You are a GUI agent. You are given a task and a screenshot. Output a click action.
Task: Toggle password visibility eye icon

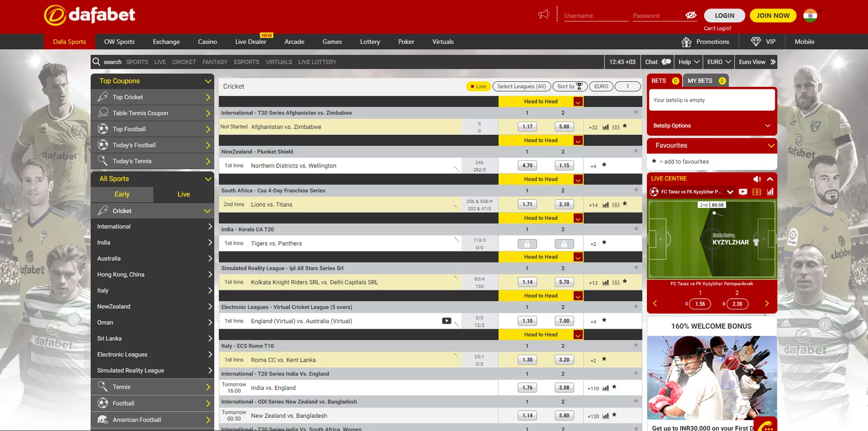pos(691,15)
